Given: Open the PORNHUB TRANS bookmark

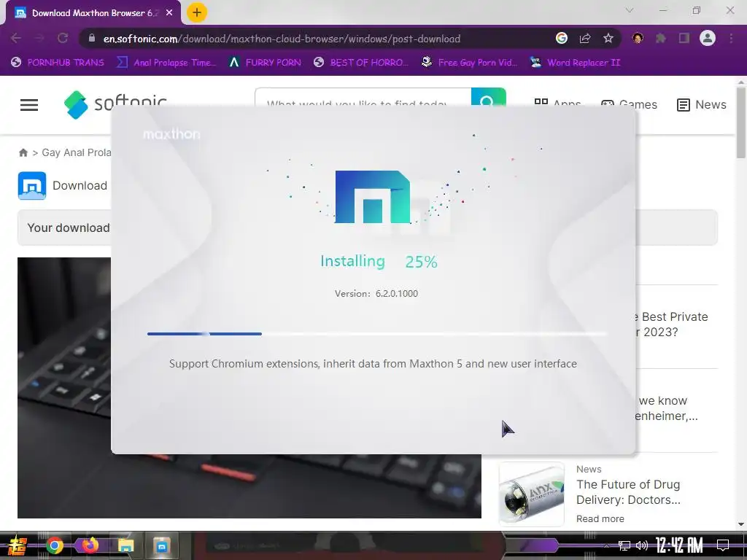Looking at the screenshot, I should tap(57, 63).
